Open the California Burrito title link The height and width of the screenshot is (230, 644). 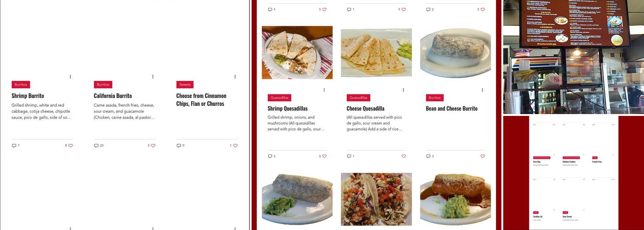(113, 96)
